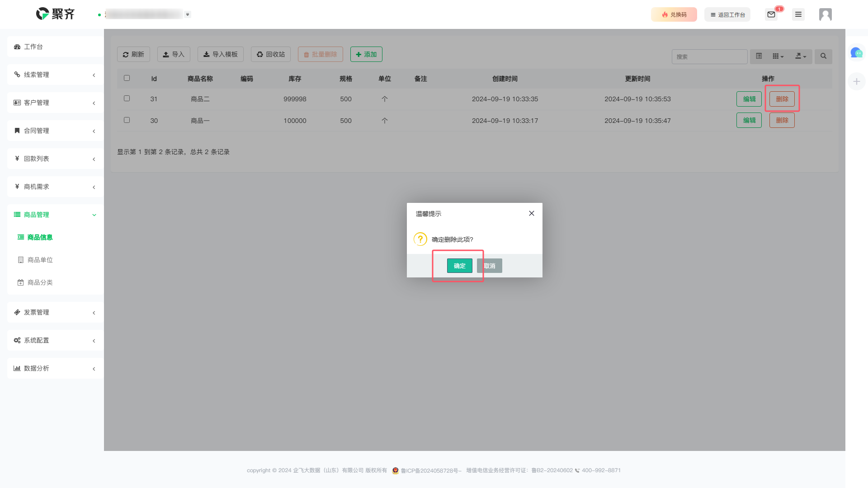Check the row with Id 30

127,120
